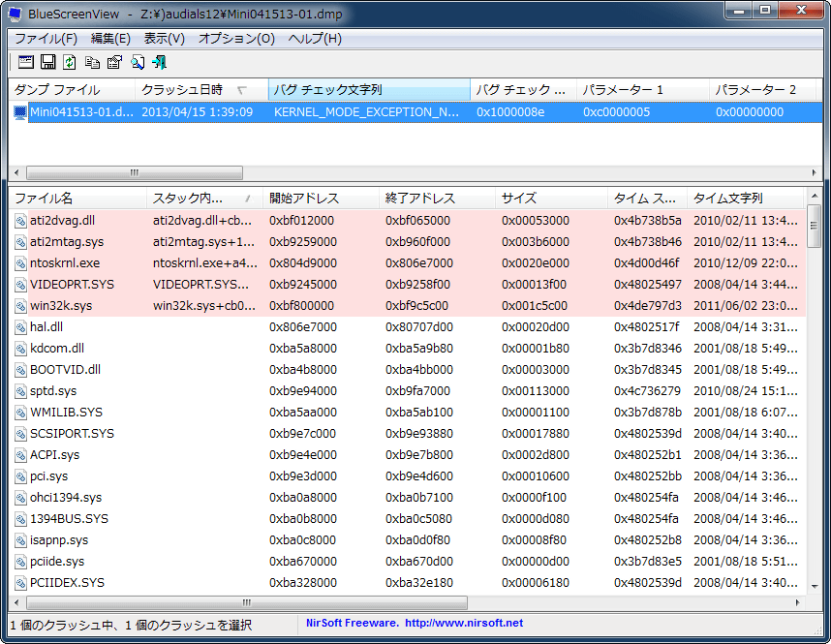Click the file icon beside ati2dvag.dll
831x644 pixels.
pyautogui.click(x=20, y=221)
